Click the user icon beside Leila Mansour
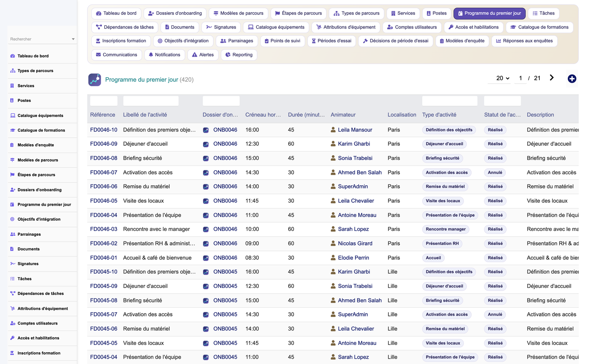 [x=333, y=130]
